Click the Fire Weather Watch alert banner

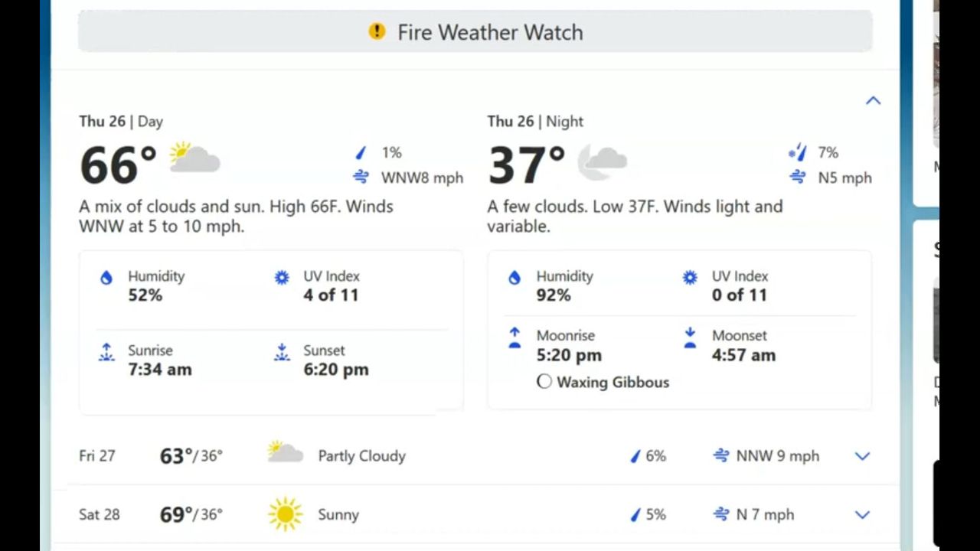click(x=475, y=32)
